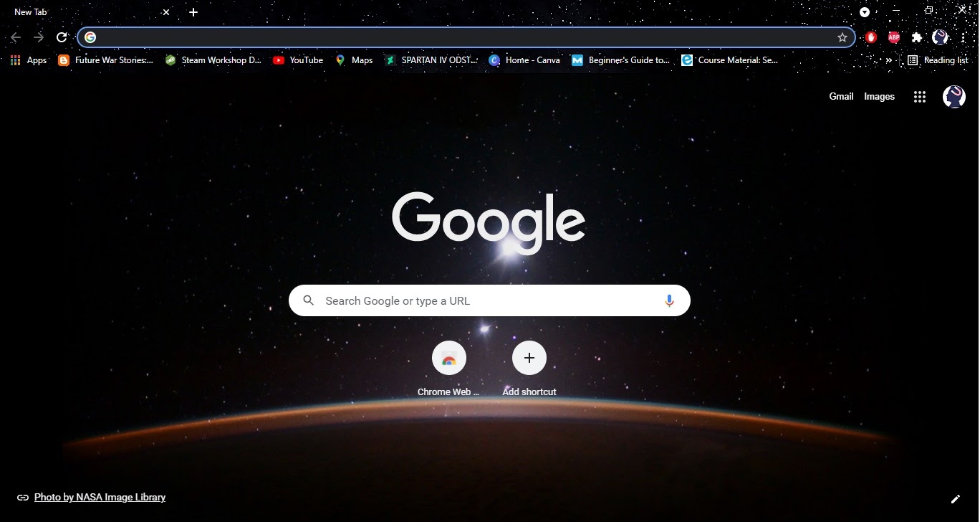Image resolution: width=980 pixels, height=522 pixels.
Task: Add a new shortcut tile
Action: point(529,358)
